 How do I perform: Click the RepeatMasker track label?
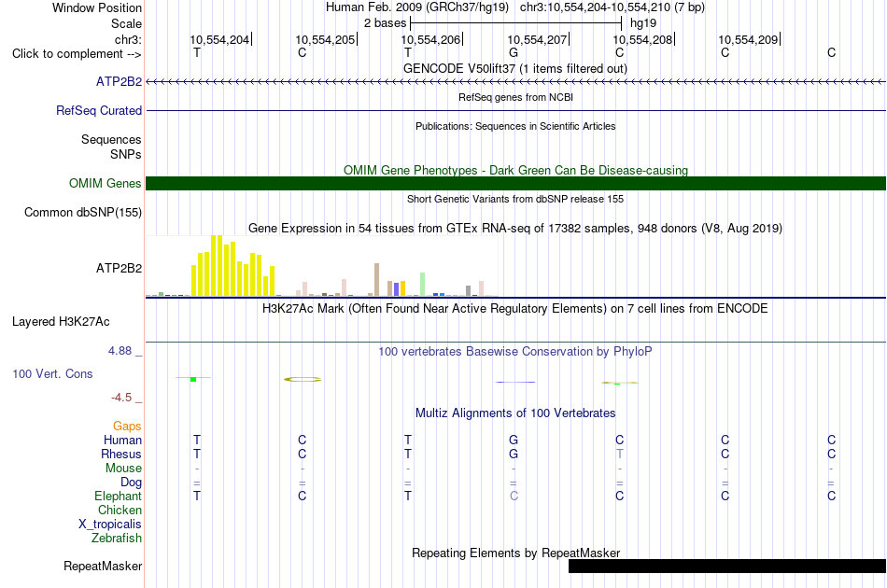click(103, 566)
